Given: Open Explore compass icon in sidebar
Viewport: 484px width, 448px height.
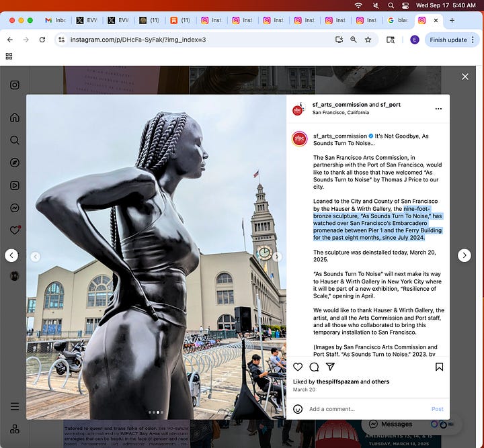Looking at the screenshot, I should (x=15, y=163).
